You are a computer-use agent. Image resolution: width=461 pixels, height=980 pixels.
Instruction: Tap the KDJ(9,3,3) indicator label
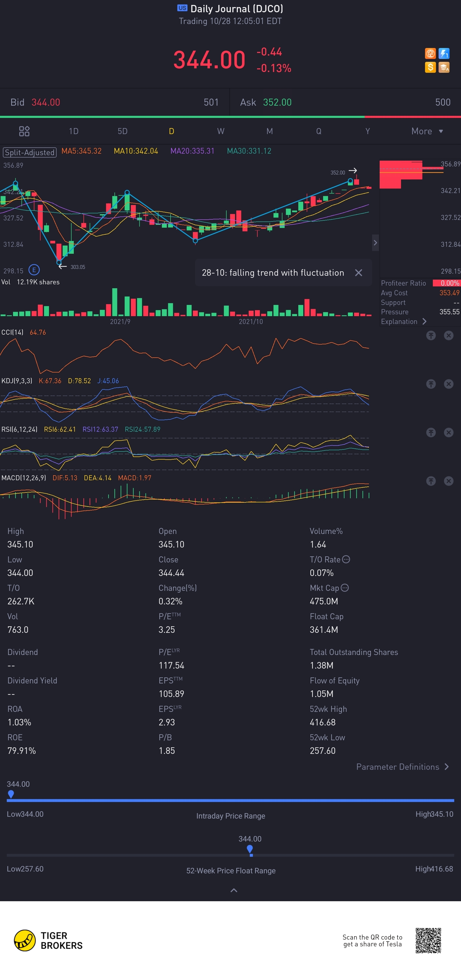17,381
